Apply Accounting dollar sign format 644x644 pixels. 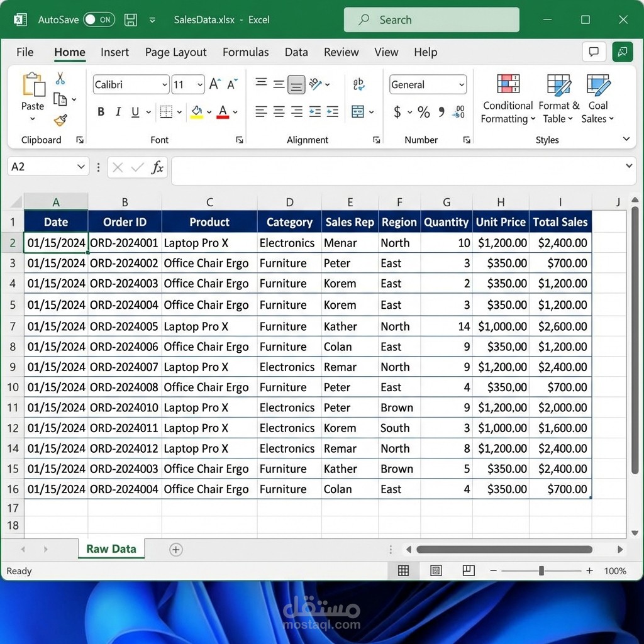tap(397, 112)
